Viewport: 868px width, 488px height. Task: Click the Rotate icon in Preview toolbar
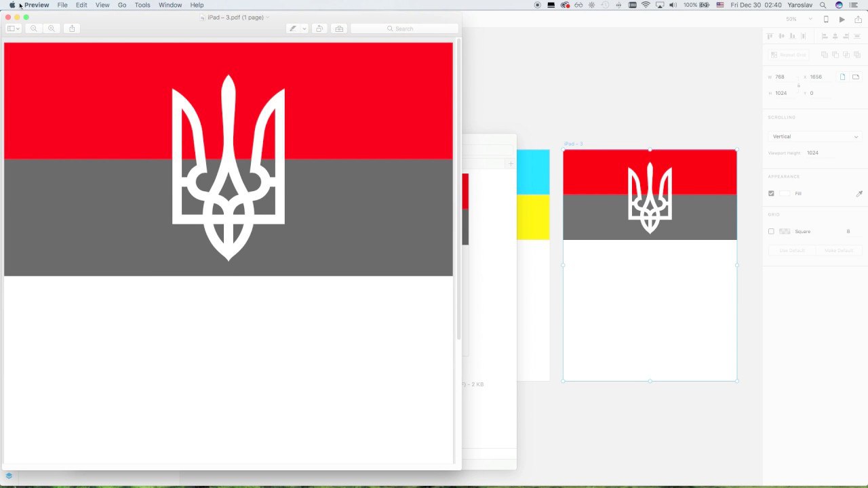coord(319,28)
